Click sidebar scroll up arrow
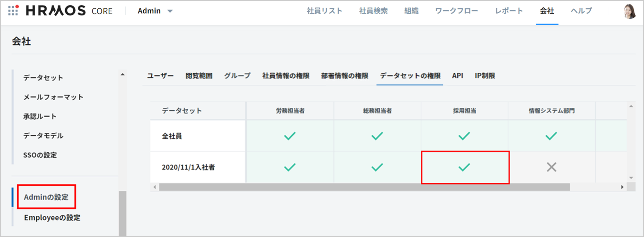This screenshot has height=237, width=644. coord(122,75)
